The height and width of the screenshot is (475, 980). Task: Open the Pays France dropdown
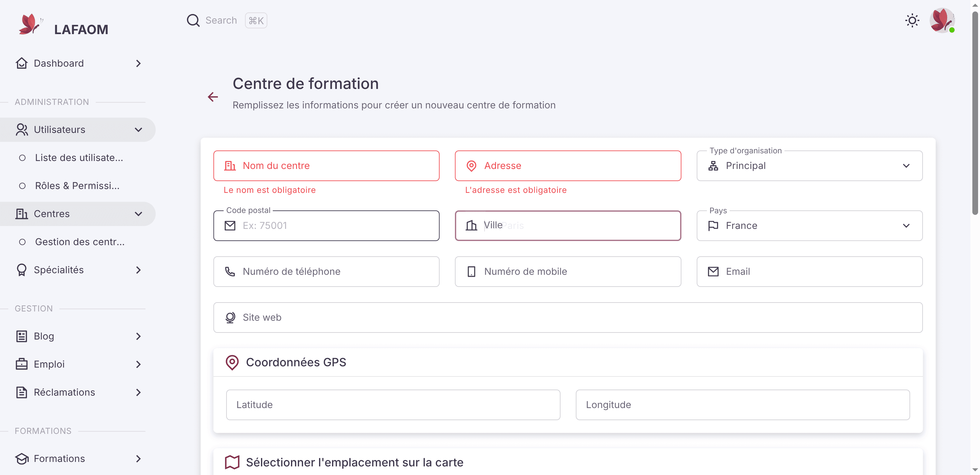(810, 226)
